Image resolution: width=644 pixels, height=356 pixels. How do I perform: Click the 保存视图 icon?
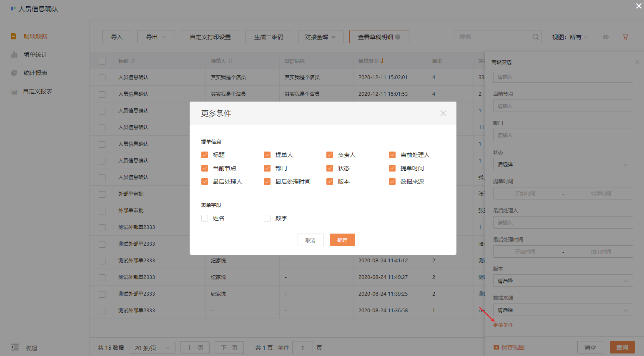tap(496, 347)
